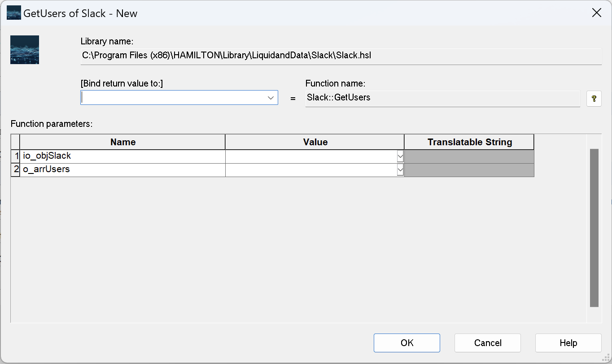Image resolution: width=612 pixels, height=364 pixels.
Task: Open the Bind return value dropdown
Action: [271, 98]
